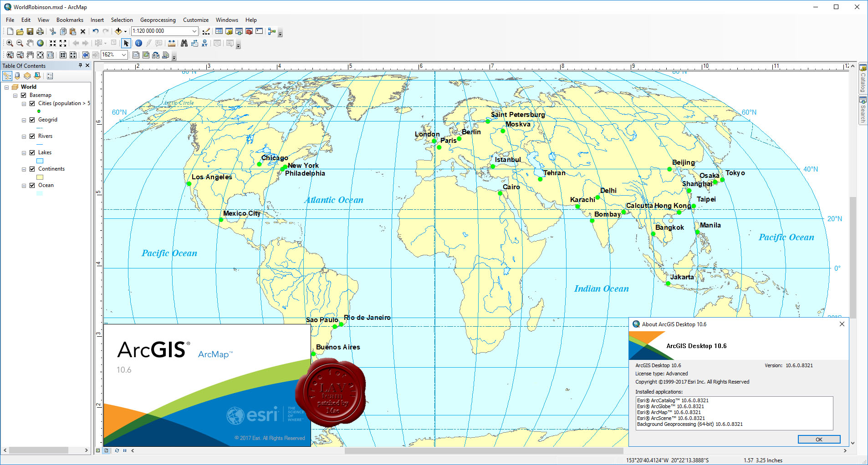Select the Identify tool
The height and width of the screenshot is (465, 868).
pos(138,43)
